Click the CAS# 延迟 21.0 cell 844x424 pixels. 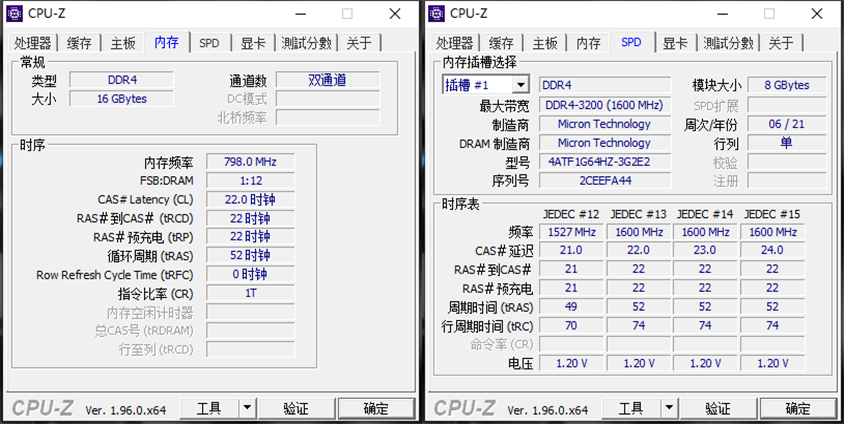[x=572, y=250]
